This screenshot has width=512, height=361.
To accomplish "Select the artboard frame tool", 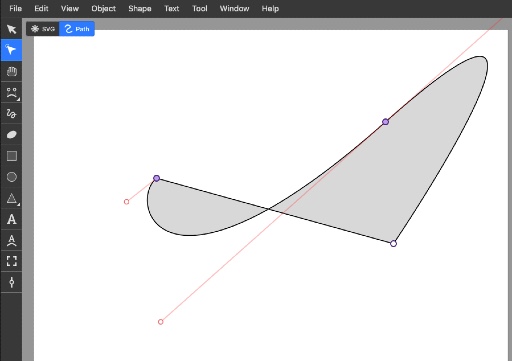I will click(x=11, y=261).
